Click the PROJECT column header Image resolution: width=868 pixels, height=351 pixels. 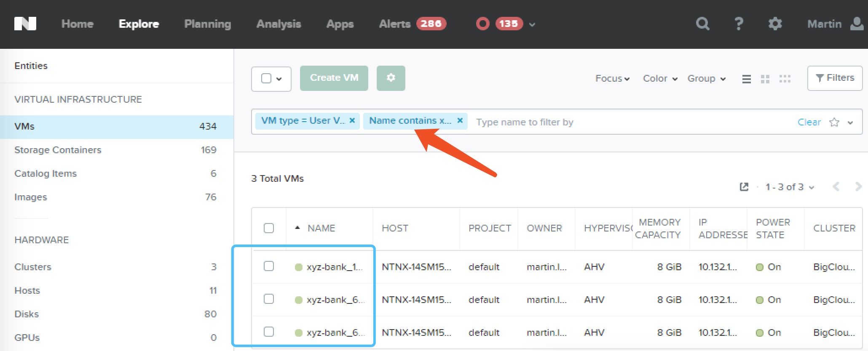[x=490, y=228]
